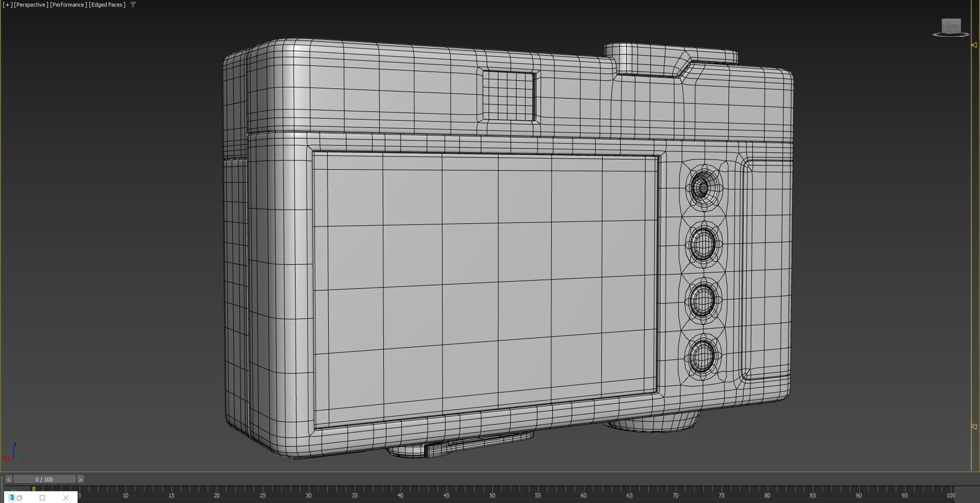Viewport: 980px width, 503px height.
Task: Toggle Edged Faces shading mode
Action: click(107, 4)
